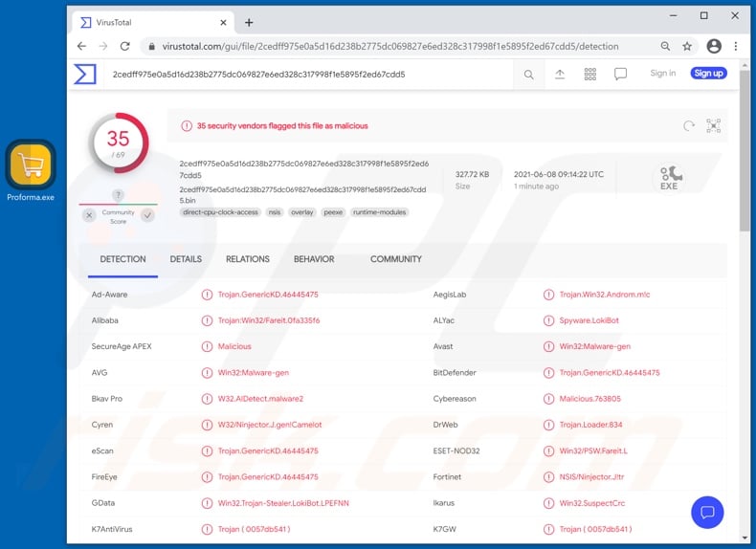Click the runtime-modules tag
This screenshot has height=549, width=756.
point(380,212)
